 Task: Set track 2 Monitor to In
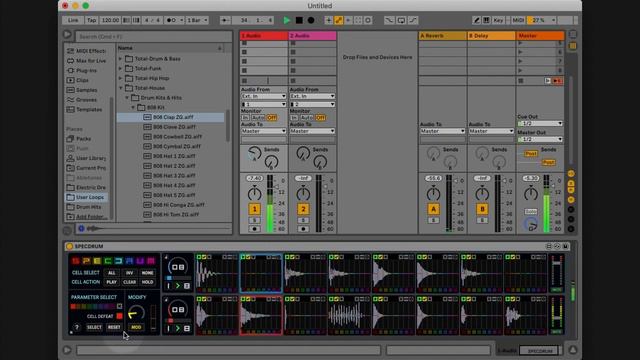point(294,118)
